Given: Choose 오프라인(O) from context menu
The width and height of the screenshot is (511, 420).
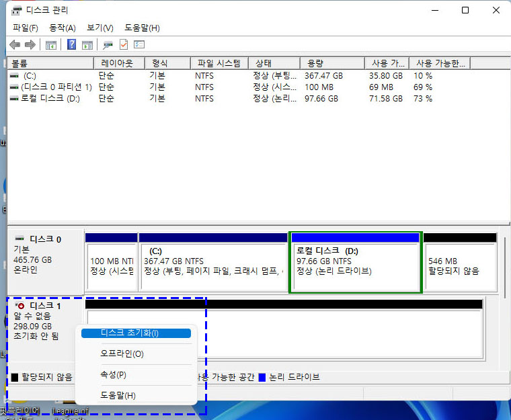Looking at the screenshot, I should point(136,354).
